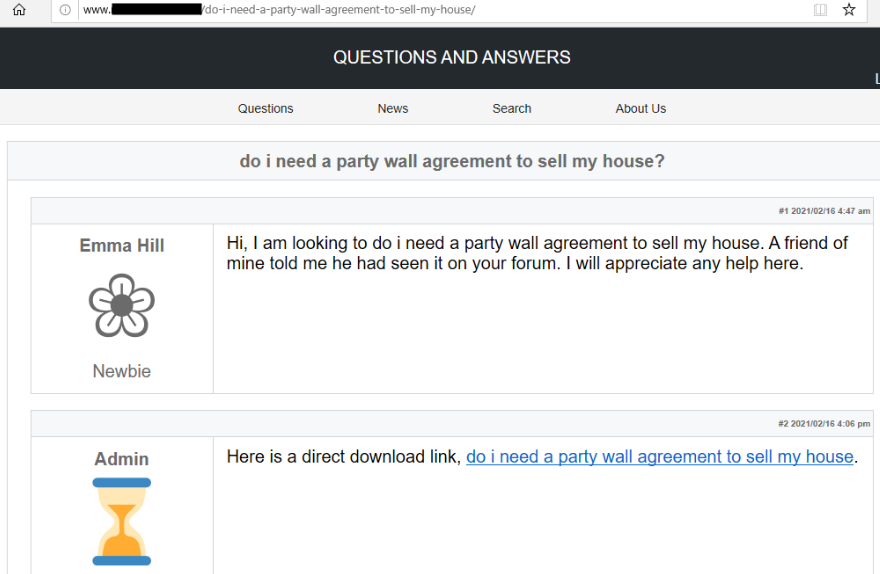
Task: Toggle reader view icon in address bar
Action: (820, 10)
